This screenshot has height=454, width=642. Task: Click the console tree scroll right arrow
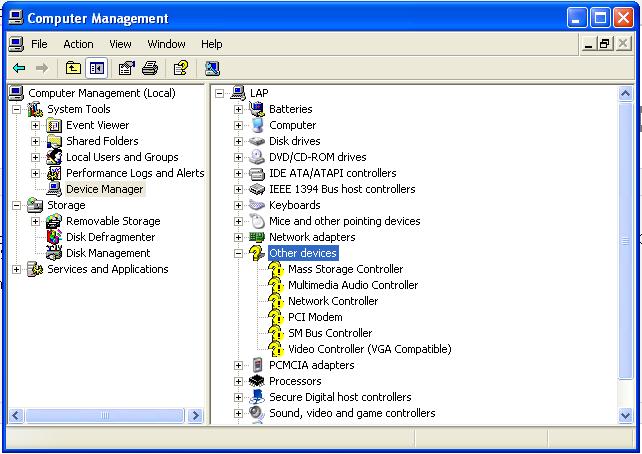(x=196, y=416)
